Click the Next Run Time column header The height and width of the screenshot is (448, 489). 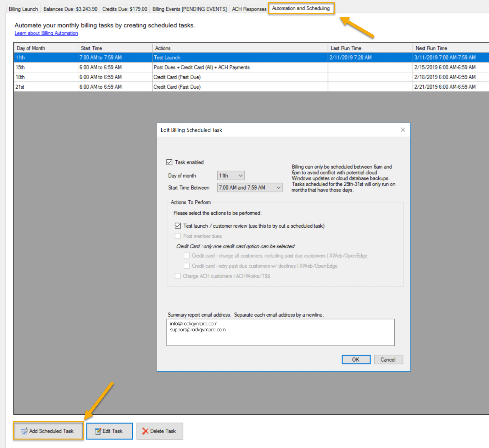451,48
